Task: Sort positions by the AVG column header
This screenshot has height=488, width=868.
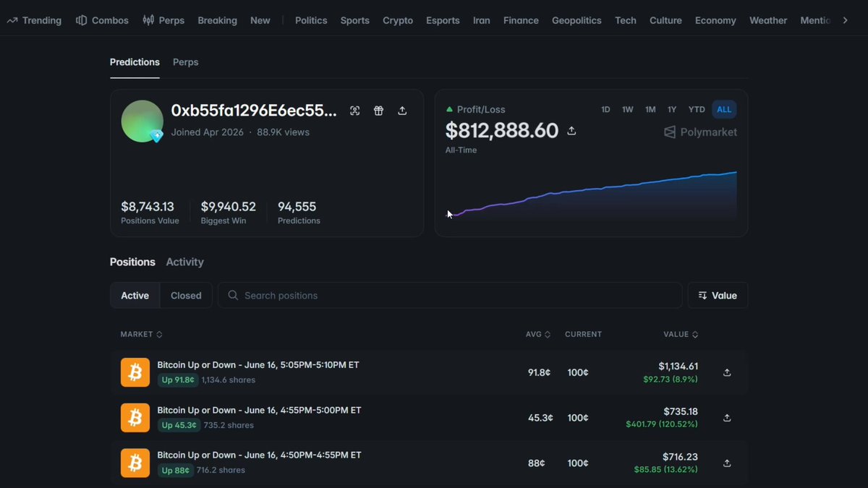Action: 538,334
